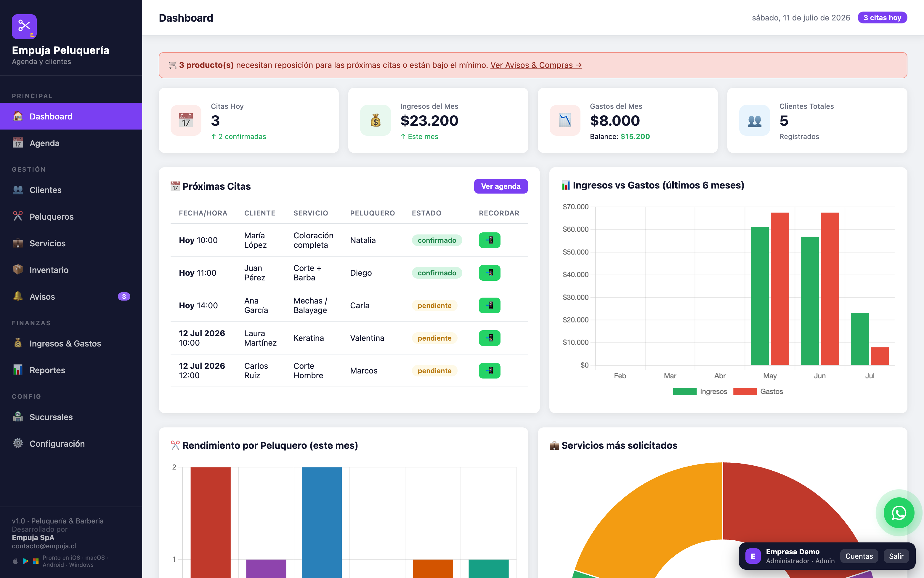
Task: Click the Jun Gastos red bar
Action: coord(830,289)
